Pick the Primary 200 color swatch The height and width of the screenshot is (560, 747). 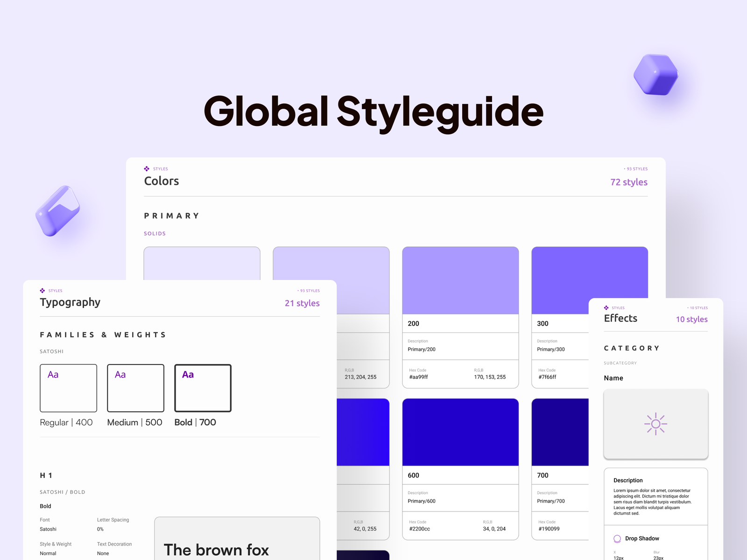460,280
